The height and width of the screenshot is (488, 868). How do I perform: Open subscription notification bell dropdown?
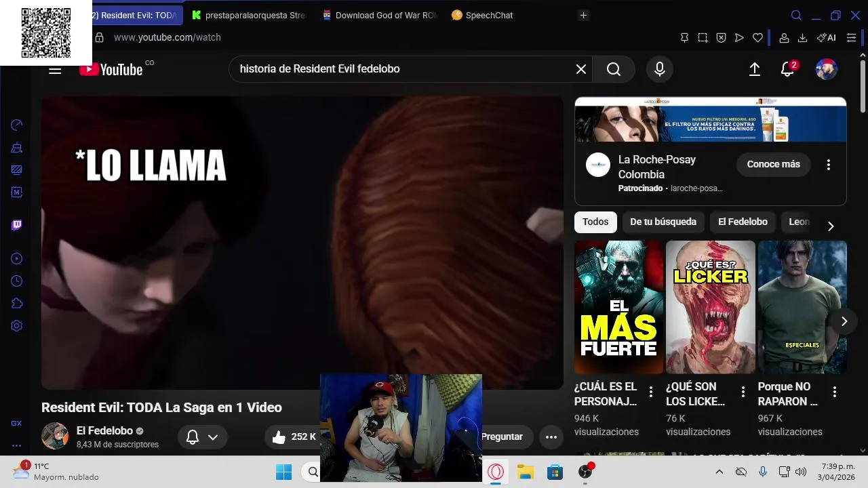tap(202, 437)
